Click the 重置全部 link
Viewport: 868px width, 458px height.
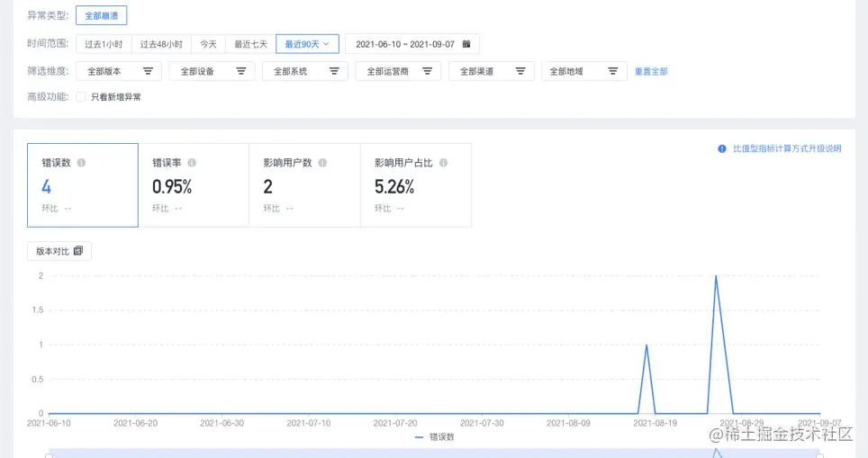(x=651, y=71)
